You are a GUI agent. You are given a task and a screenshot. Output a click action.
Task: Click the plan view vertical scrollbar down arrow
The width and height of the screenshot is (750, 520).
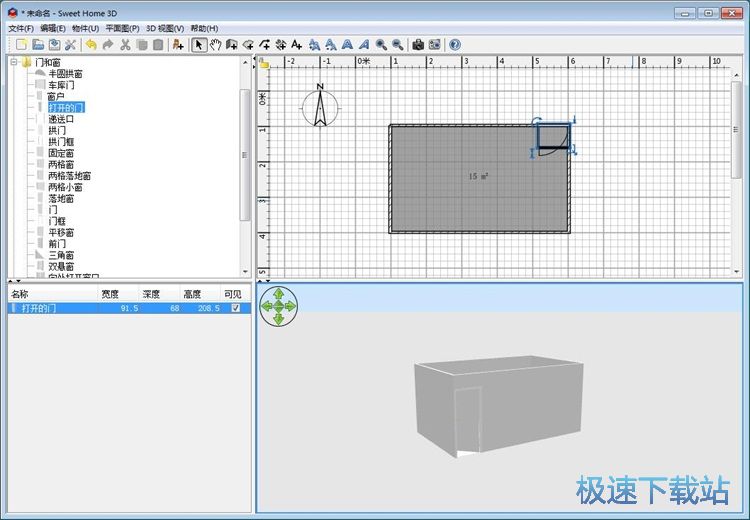coord(737,272)
